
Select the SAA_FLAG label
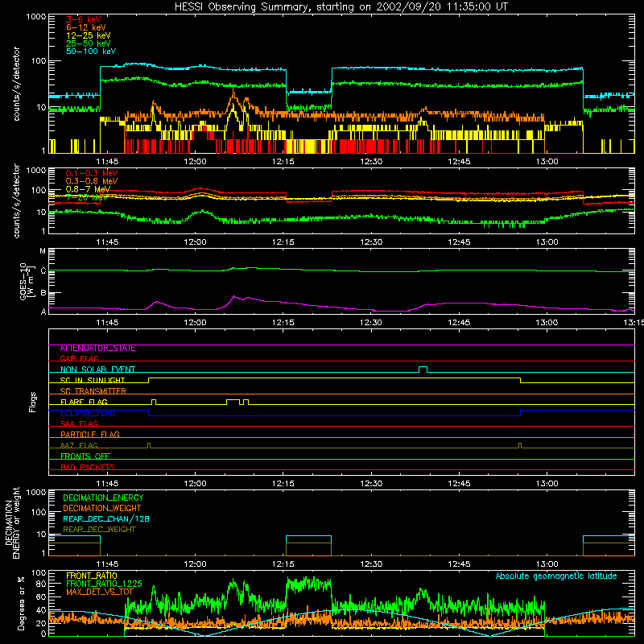[79, 423]
